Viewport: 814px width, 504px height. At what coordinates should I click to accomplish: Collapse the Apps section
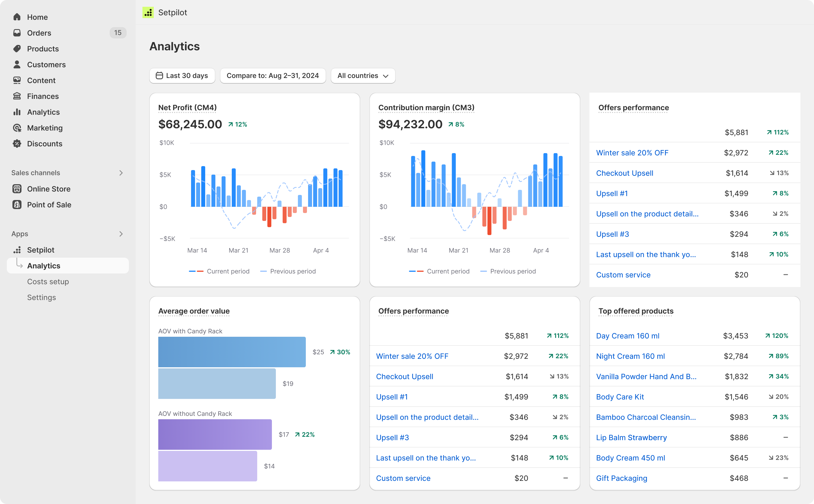[121, 234]
